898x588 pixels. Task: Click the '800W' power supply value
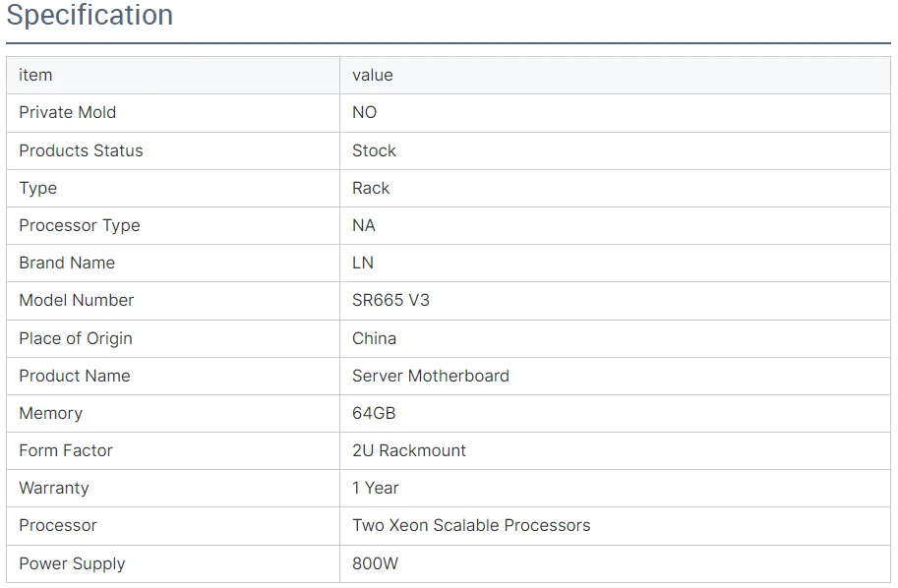click(x=375, y=563)
